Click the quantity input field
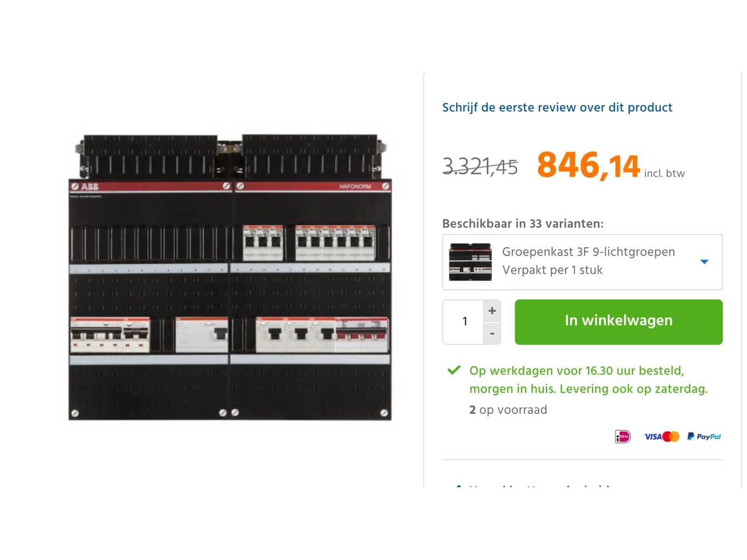747x560 pixels. (464, 322)
